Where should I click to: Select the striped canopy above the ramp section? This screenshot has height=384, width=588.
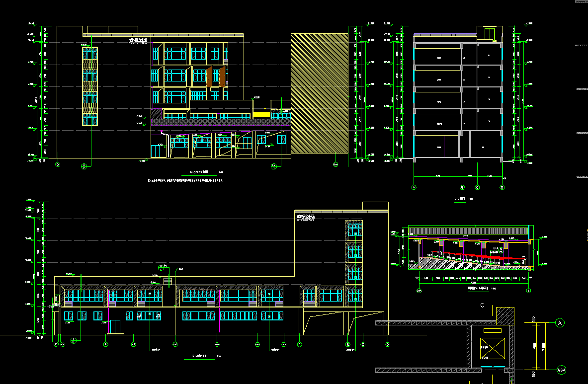pos(467,230)
